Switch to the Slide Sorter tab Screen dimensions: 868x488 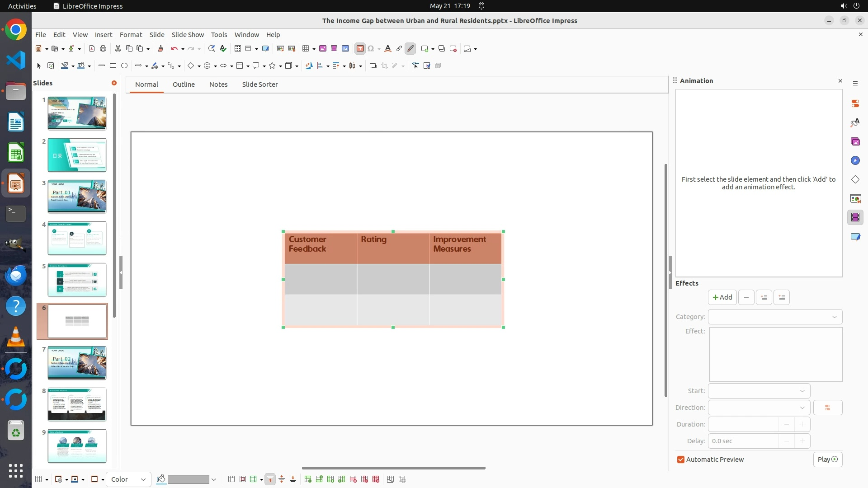coord(259,84)
